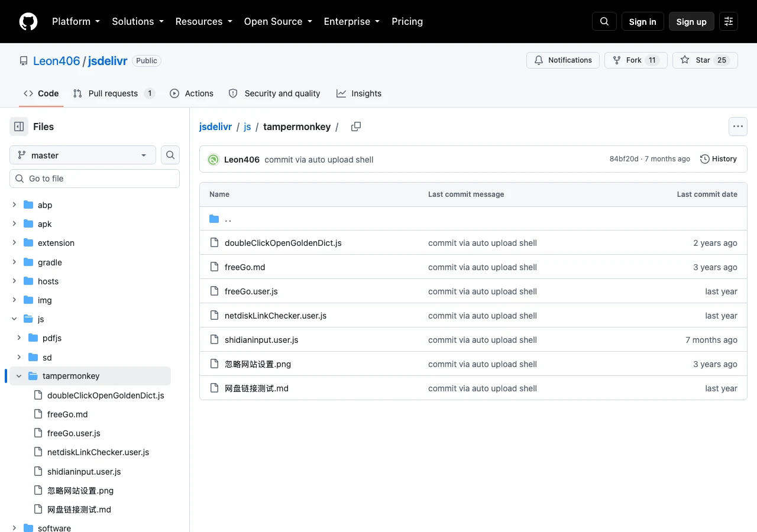Select doubleClickOpenGoldenDict.js in the sidebar tree

pos(106,395)
